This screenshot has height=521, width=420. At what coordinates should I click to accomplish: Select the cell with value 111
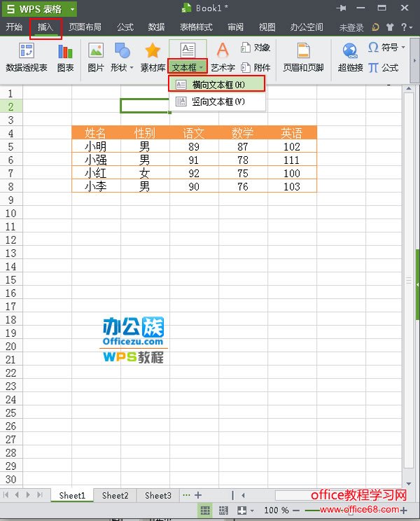[x=292, y=160]
